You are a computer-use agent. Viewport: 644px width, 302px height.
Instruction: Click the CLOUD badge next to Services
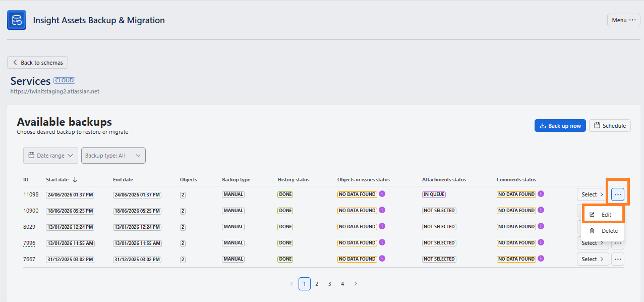(x=65, y=80)
